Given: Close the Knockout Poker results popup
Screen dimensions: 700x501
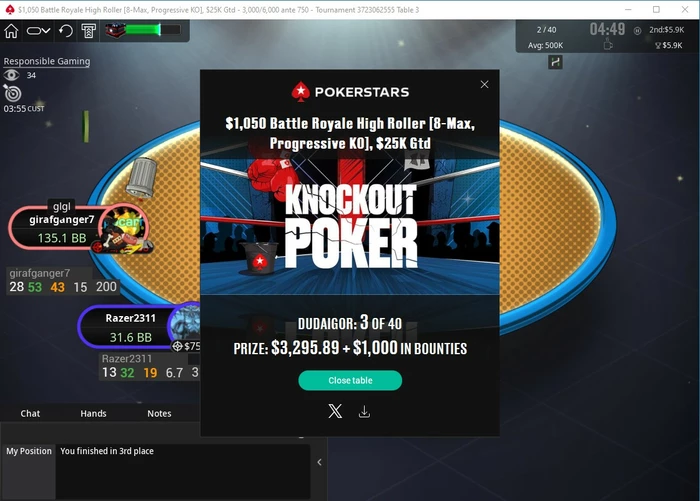Looking at the screenshot, I should 484,84.
